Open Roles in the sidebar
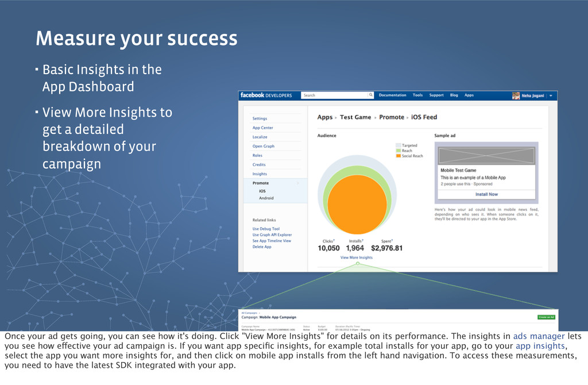Viewport: 588px width, 385px height. point(257,155)
